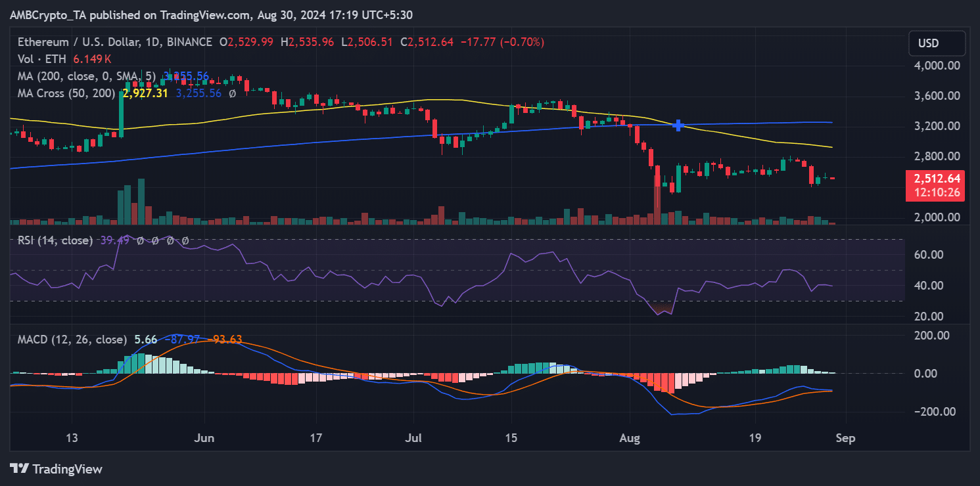
Task: Click the low price L2,506.51
Action: coord(367,42)
